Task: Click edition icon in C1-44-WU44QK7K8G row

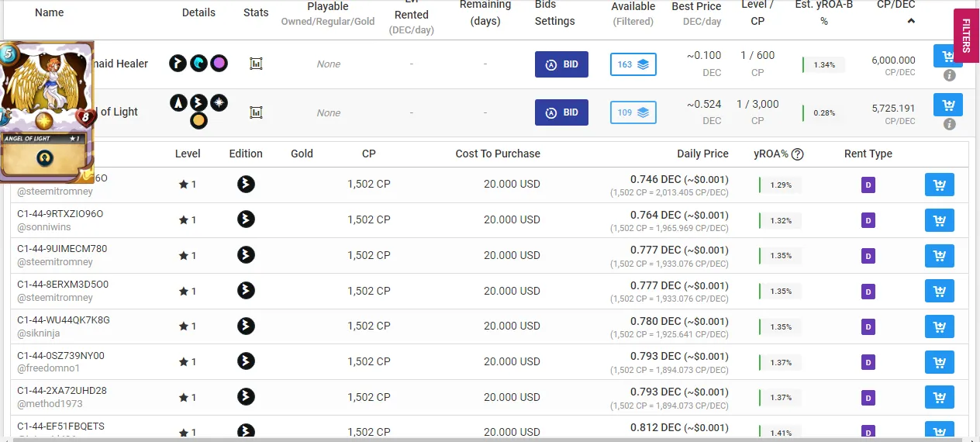Action: click(x=246, y=326)
